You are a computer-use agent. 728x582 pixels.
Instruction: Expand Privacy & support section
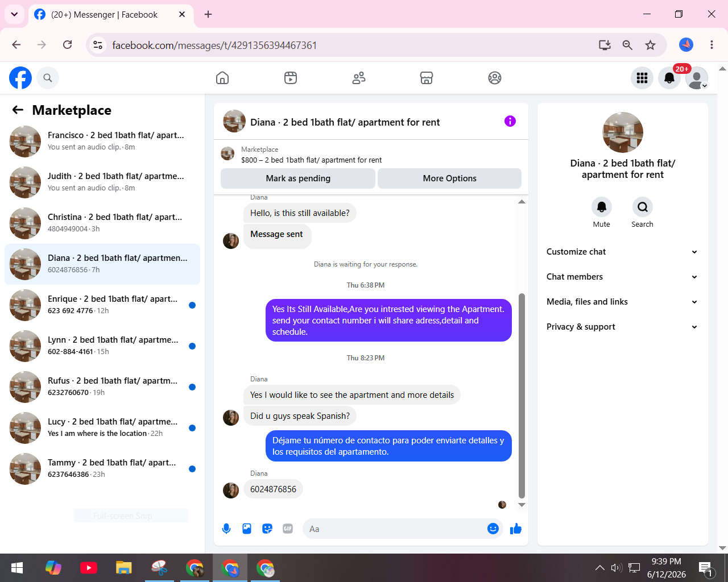[x=622, y=327]
